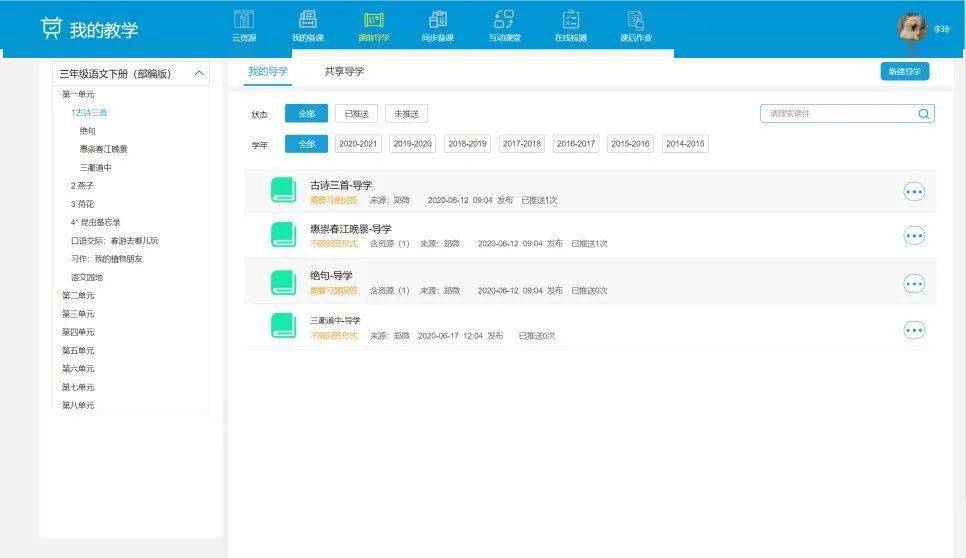Viewport: 966px width, 558px height.
Task: Click the username next to the avatar
Action: tap(941, 29)
